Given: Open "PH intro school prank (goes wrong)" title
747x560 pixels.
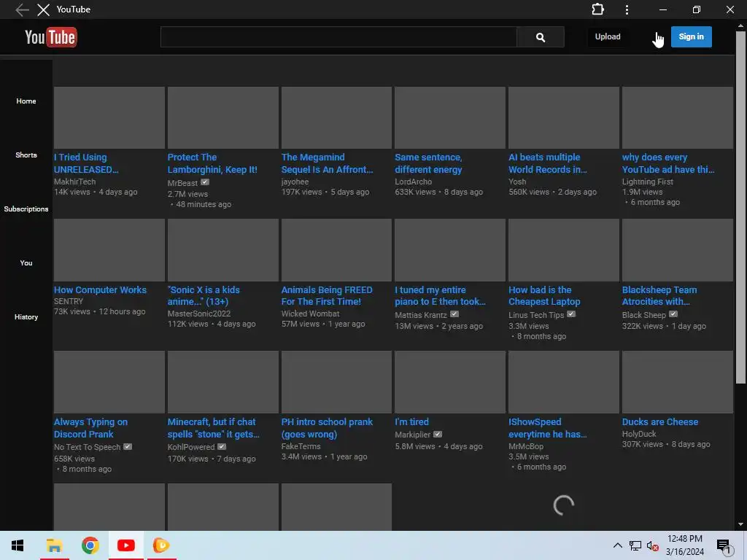Looking at the screenshot, I should click(x=327, y=428).
